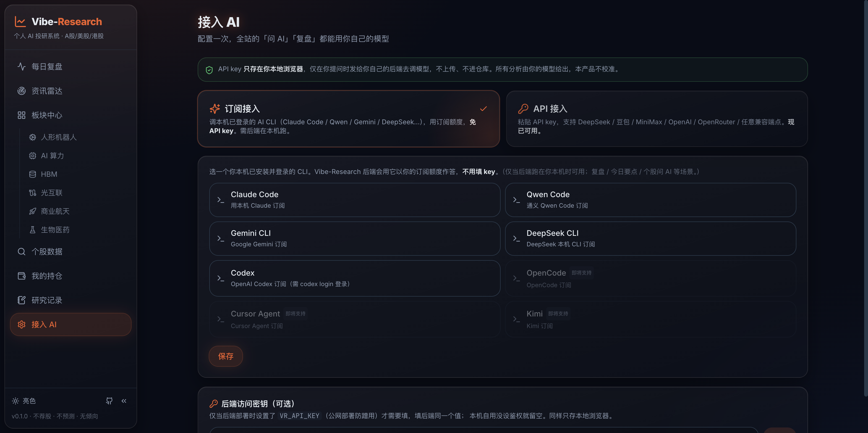The width and height of the screenshot is (868, 433).
Task: Click the shield icon in API key notice
Action: (209, 70)
